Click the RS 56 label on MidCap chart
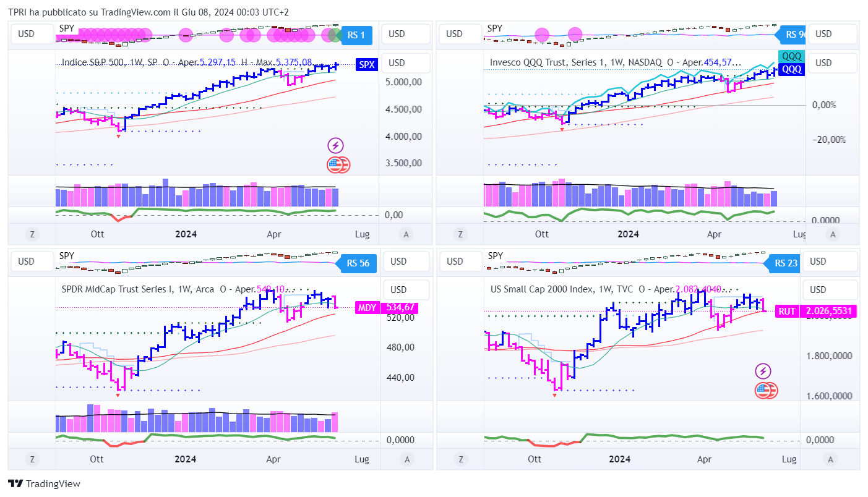This screenshot has height=497, width=868. coord(358,263)
